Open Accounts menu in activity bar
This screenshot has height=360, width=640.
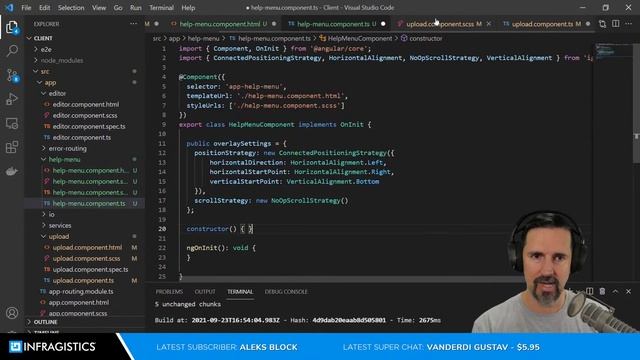[12, 313]
